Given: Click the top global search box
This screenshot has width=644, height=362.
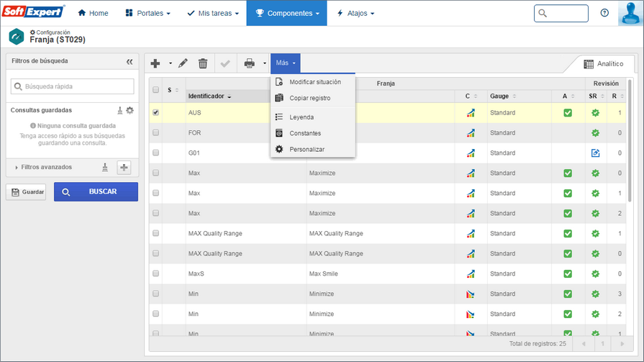Looking at the screenshot, I should [x=561, y=13].
